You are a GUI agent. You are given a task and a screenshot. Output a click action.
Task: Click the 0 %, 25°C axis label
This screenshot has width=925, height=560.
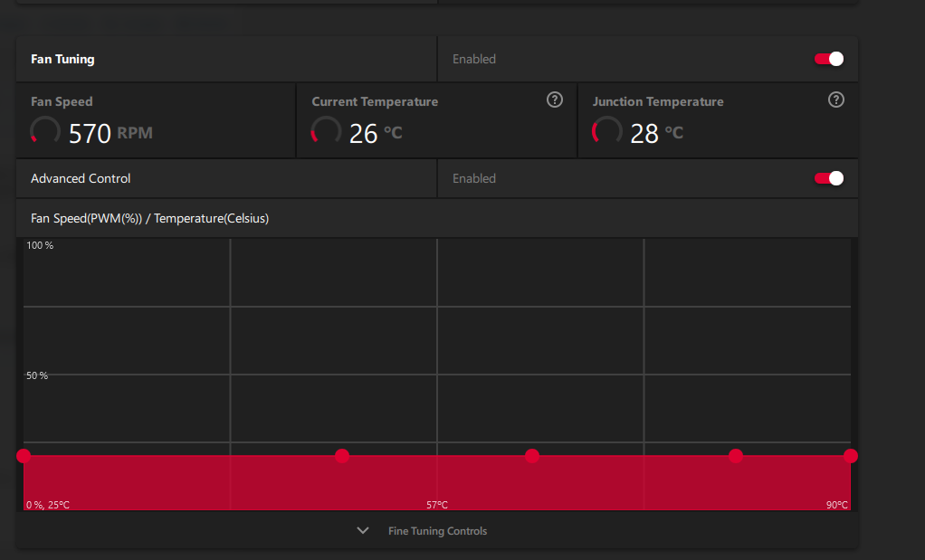(x=48, y=505)
